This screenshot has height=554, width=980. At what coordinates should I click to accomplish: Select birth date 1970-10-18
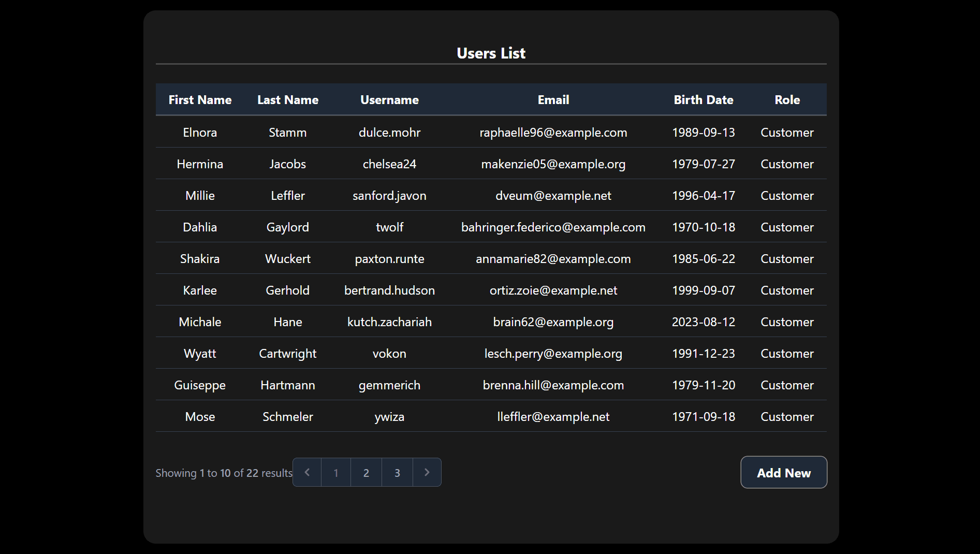tap(704, 227)
